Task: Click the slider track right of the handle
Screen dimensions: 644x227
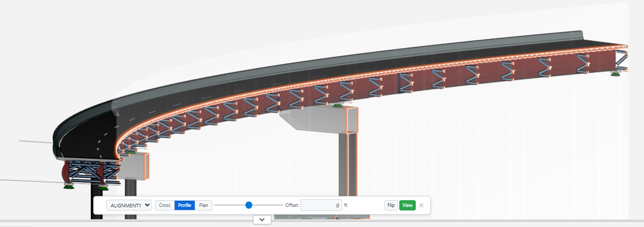Action: [268, 205]
